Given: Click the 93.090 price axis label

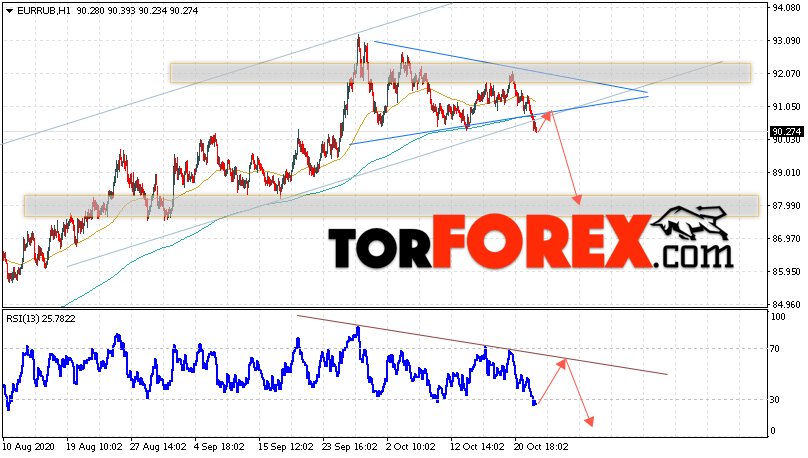Looking at the screenshot, I should click(786, 41).
